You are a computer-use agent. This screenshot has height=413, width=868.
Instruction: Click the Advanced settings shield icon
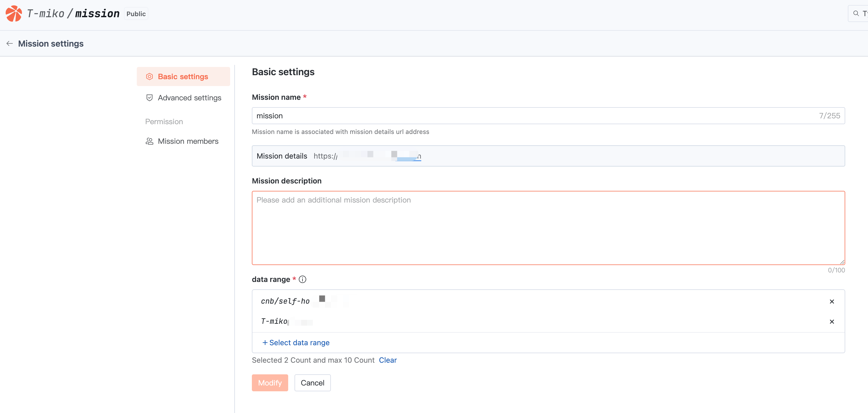coord(149,98)
